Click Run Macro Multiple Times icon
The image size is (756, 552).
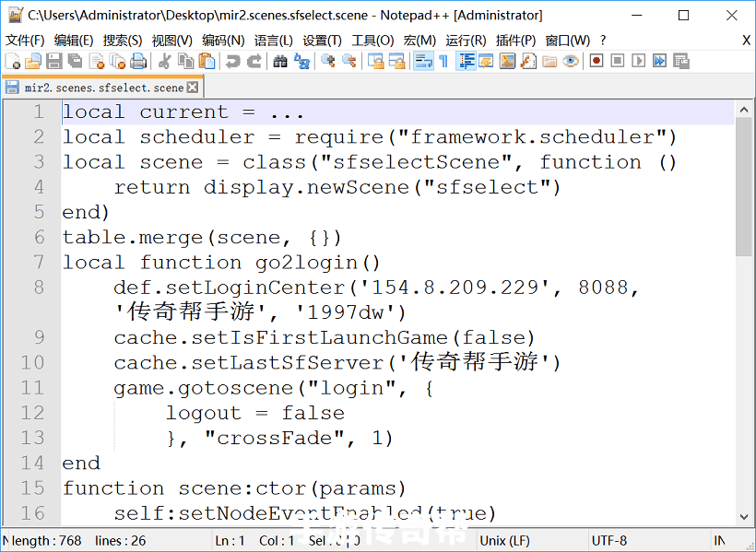coord(660,62)
